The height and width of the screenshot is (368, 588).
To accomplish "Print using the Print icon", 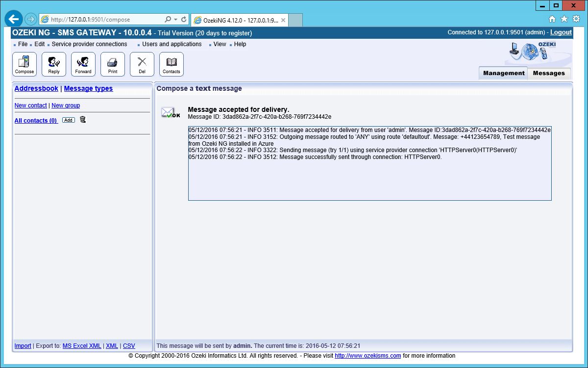I will [113, 64].
